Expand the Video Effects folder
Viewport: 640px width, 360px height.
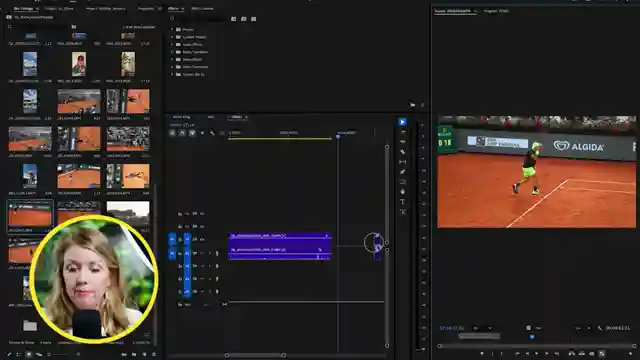pyautogui.click(x=172, y=59)
